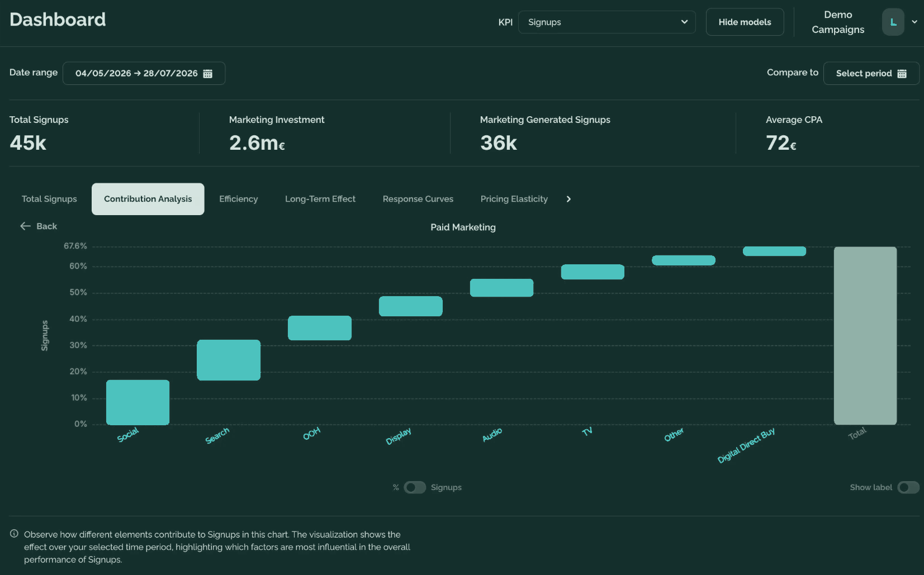The image size is (924, 575).
Task: Click the user avatar labeled L
Action: point(893,22)
